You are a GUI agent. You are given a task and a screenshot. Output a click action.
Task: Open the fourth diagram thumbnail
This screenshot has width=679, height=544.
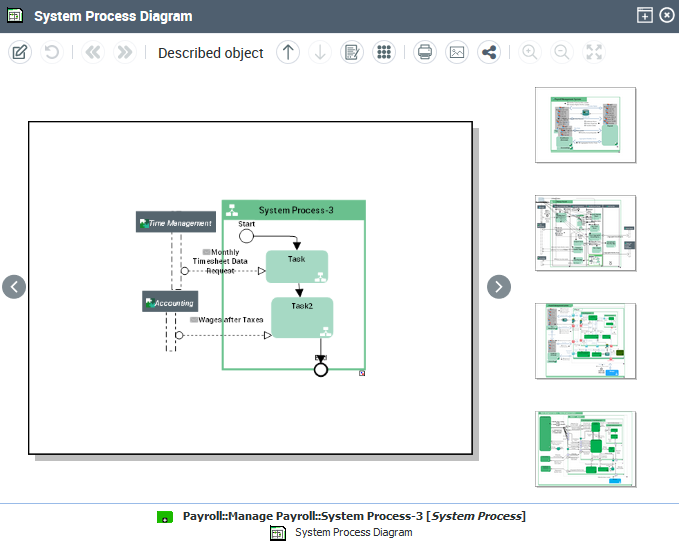tap(585, 448)
